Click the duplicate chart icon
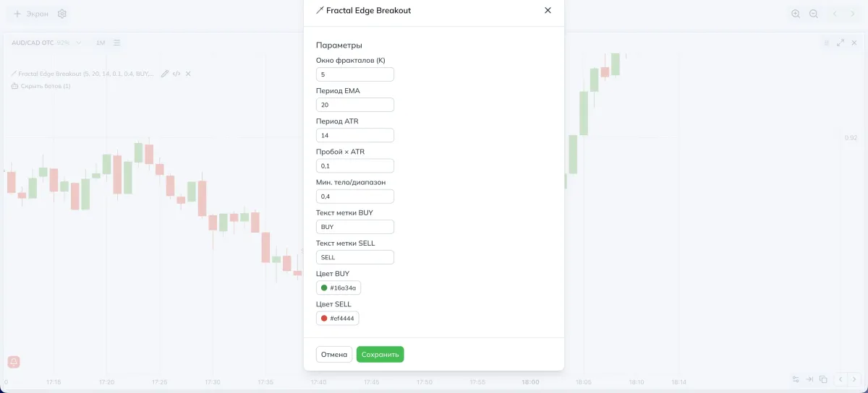This screenshot has height=393, width=868. click(823, 379)
